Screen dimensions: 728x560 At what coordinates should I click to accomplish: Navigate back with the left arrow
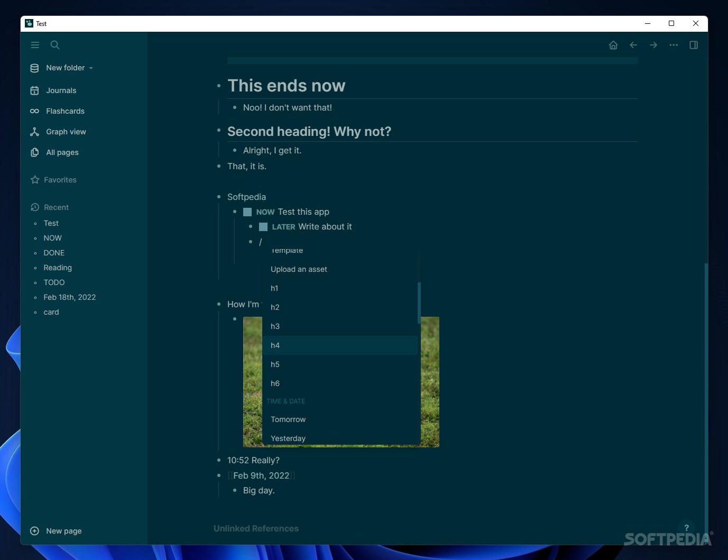click(x=633, y=45)
